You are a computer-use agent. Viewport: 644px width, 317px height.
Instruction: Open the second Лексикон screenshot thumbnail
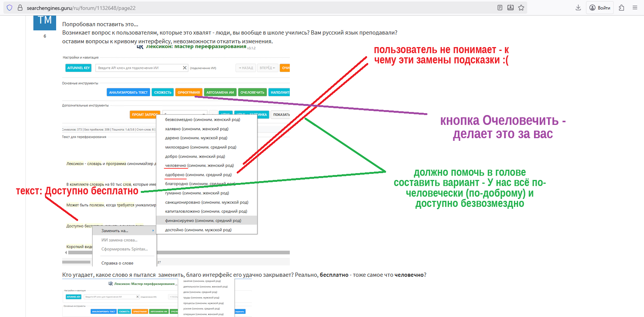[157, 298]
